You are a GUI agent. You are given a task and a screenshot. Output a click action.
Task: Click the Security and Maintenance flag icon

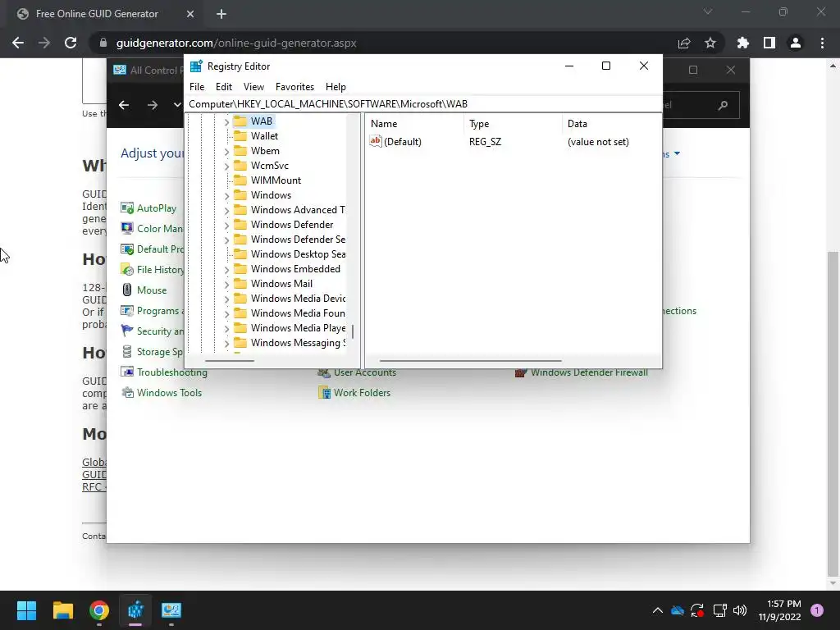point(127,331)
